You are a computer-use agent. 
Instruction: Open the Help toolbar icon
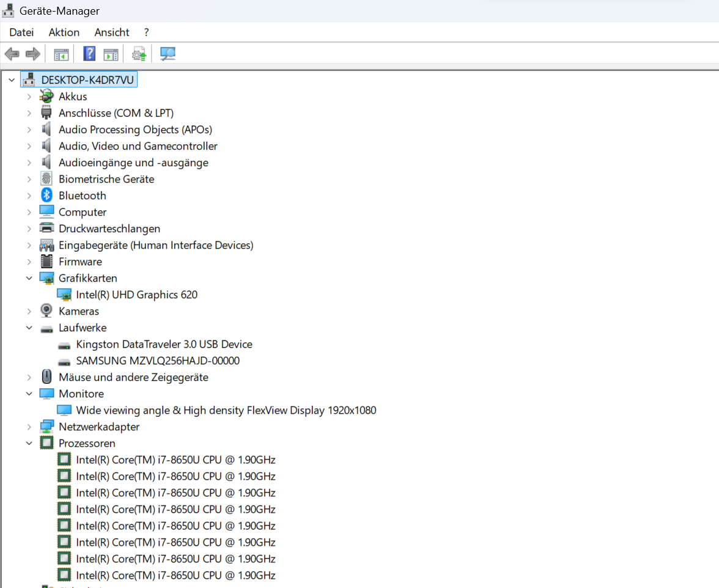click(89, 54)
